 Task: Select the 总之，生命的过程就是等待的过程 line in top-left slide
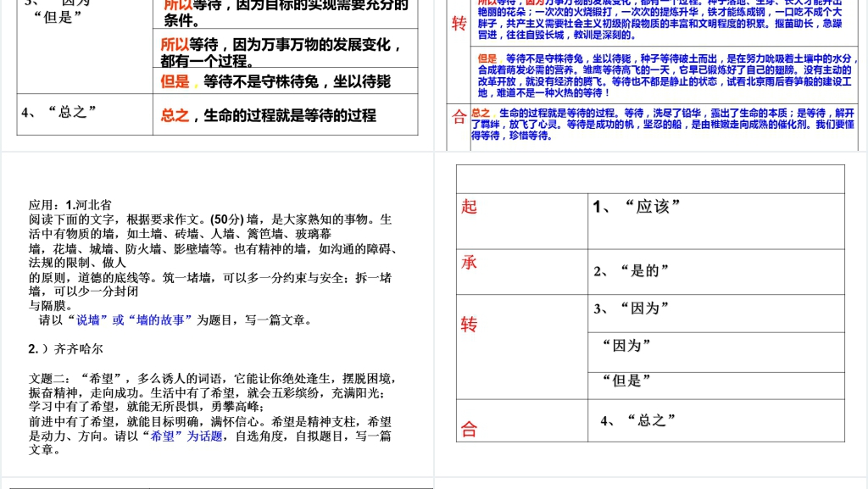coord(268,115)
